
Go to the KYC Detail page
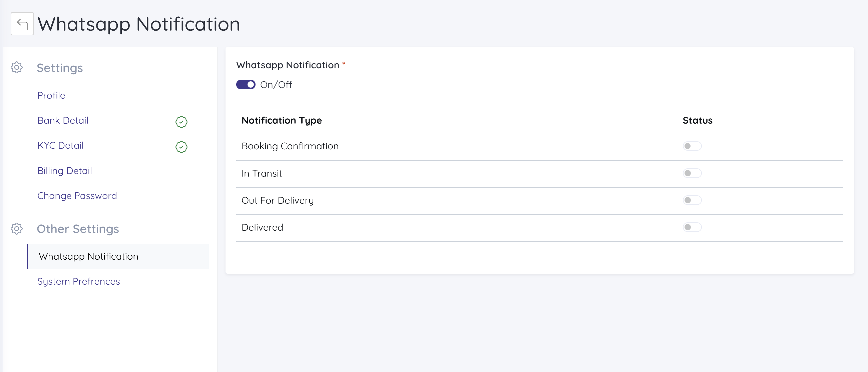tap(60, 145)
